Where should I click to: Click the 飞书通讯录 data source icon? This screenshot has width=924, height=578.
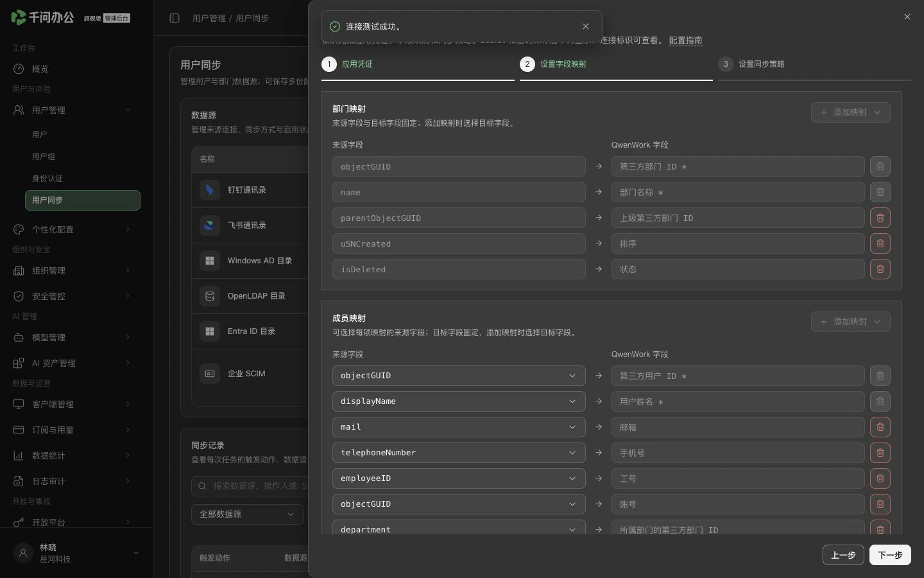pyautogui.click(x=209, y=225)
